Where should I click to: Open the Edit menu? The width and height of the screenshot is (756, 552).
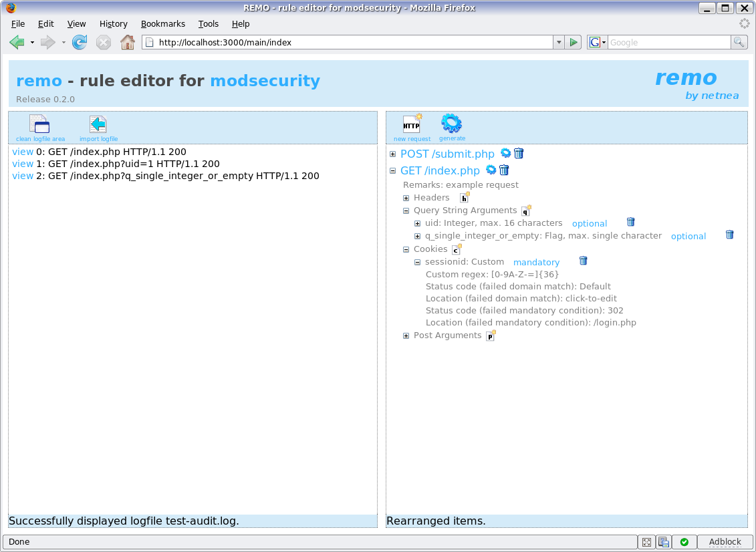tap(46, 23)
